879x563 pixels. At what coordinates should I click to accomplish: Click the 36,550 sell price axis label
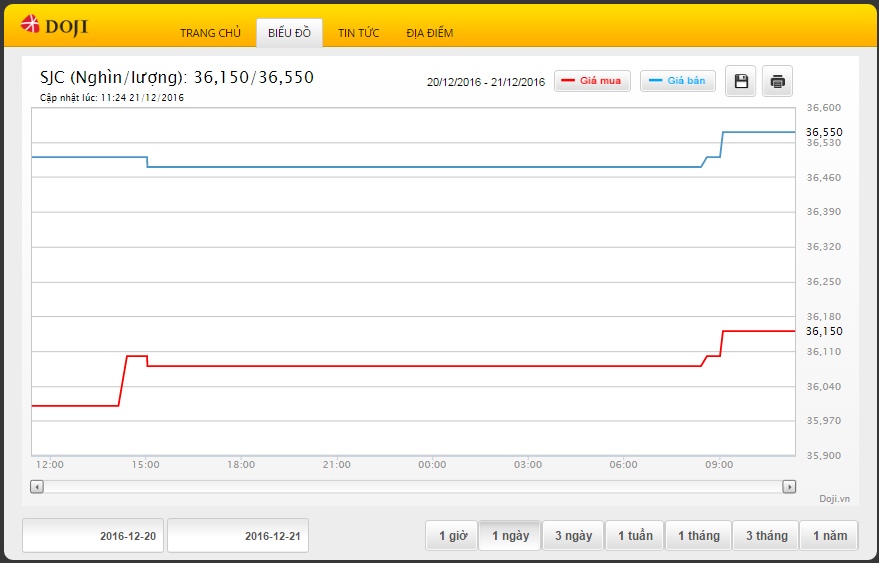(x=824, y=132)
